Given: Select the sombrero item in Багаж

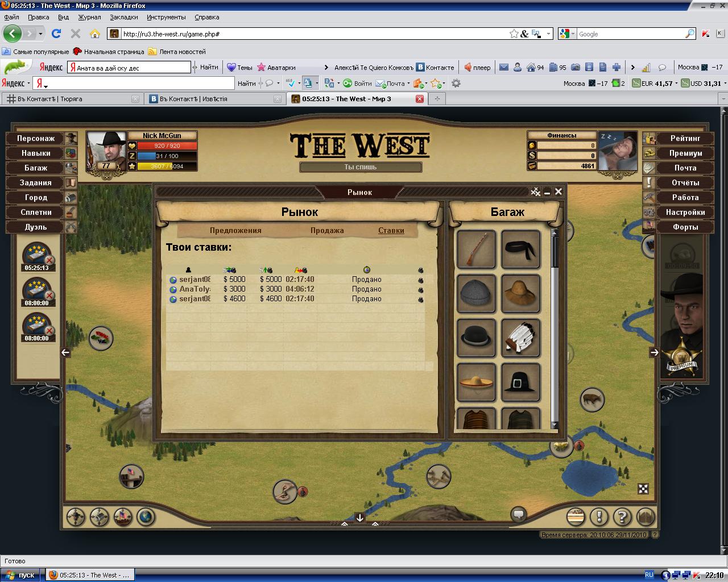Looking at the screenshot, I should pyautogui.click(x=477, y=382).
